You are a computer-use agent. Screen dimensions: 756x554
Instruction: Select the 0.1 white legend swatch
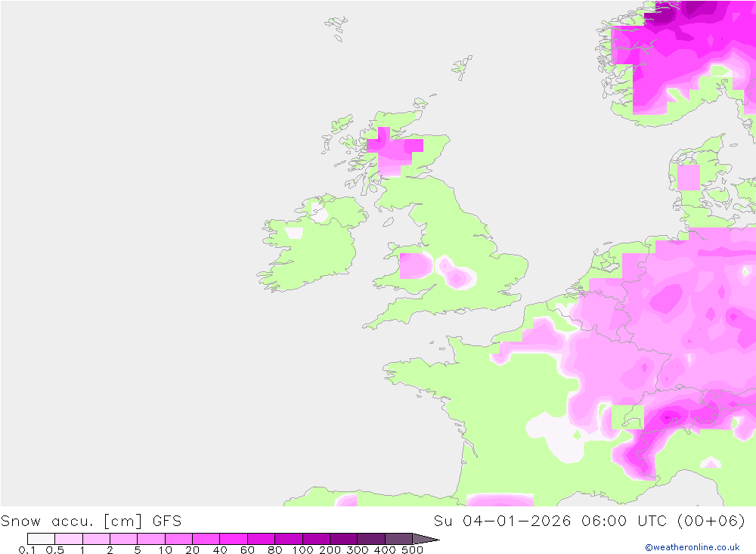(x=41, y=539)
